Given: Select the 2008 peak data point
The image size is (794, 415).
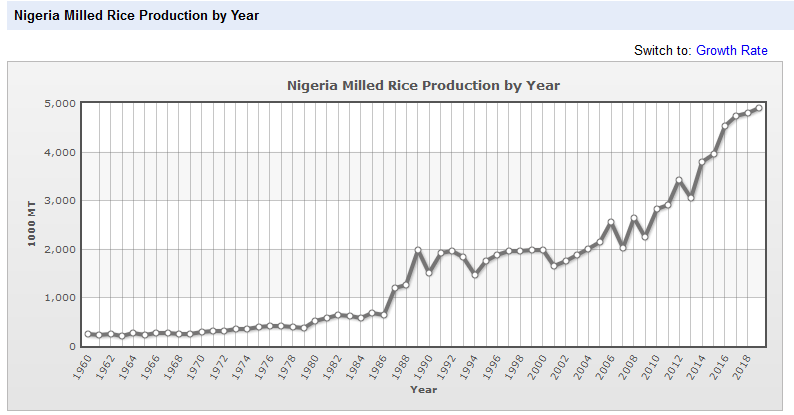Looking at the screenshot, I should point(634,218).
